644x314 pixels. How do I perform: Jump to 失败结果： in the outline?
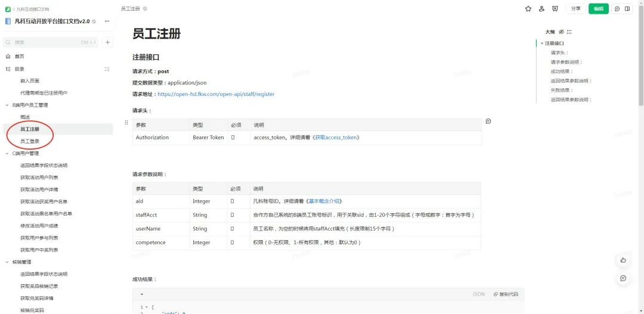(x=562, y=91)
